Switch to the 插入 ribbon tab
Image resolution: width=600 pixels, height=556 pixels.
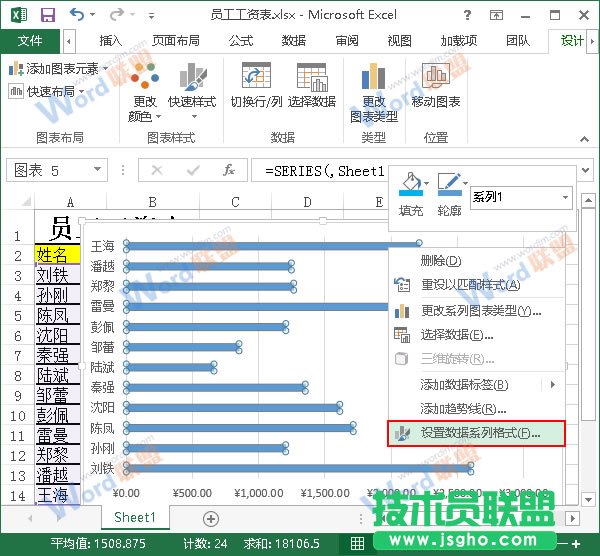(111, 41)
